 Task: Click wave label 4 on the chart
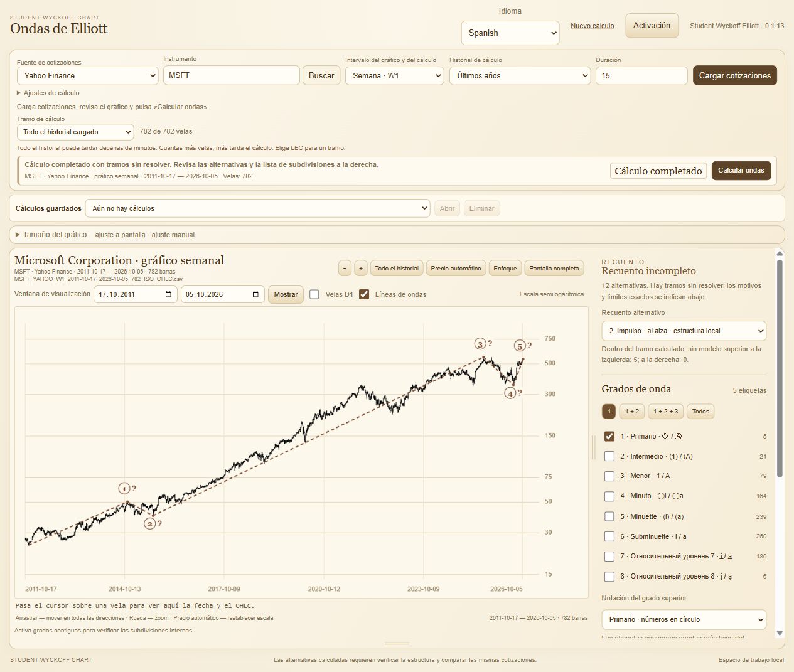(x=510, y=393)
